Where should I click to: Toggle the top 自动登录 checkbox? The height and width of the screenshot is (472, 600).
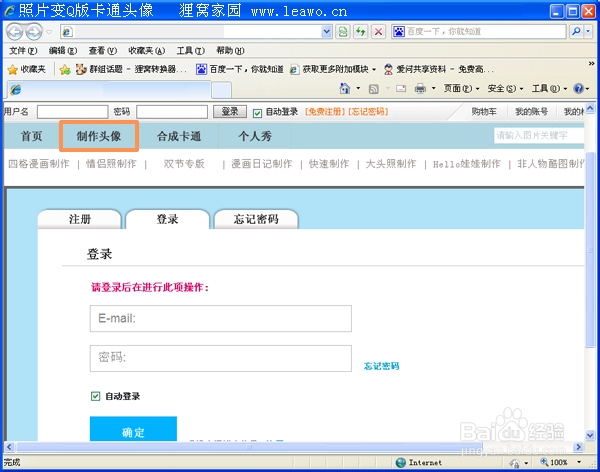[x=257, y=113]
